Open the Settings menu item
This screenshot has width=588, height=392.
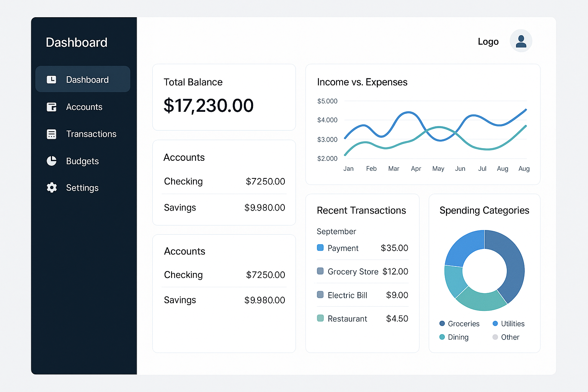(x=83, y=188)
